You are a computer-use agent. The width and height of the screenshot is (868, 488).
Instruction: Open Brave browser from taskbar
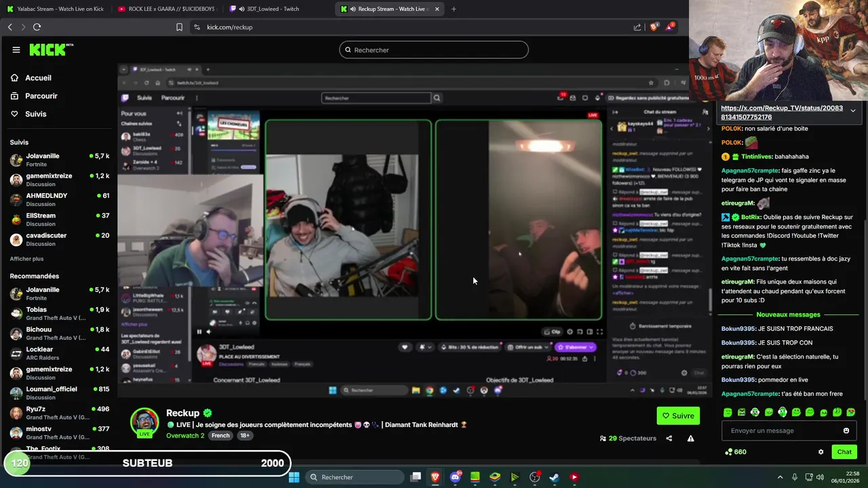click(435, 477)
